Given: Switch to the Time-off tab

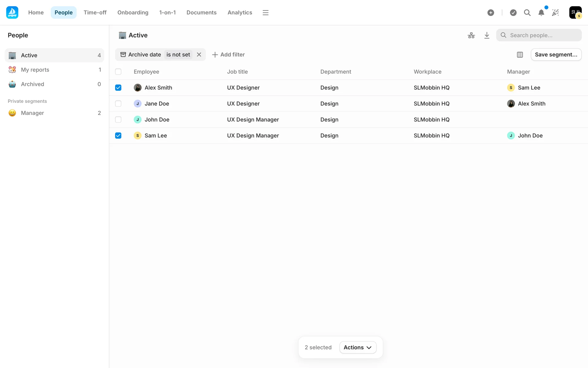Looking at the screenshot, I should coord(95,13).
